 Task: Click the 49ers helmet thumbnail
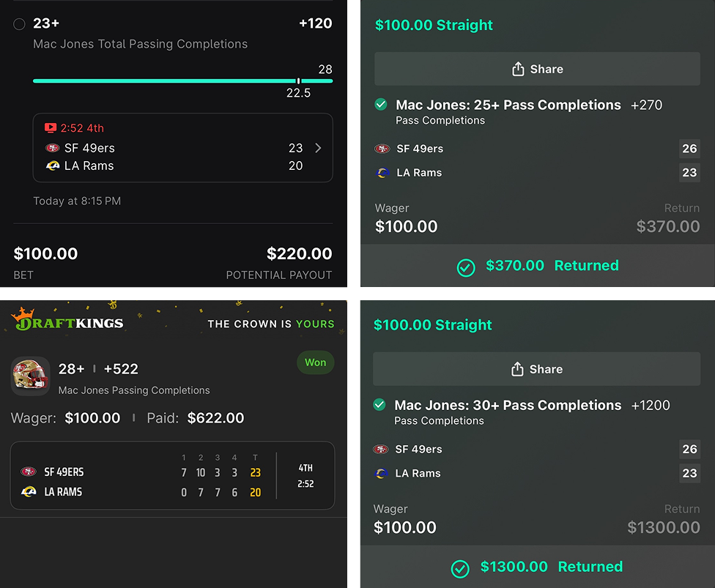tap(31, 376)
